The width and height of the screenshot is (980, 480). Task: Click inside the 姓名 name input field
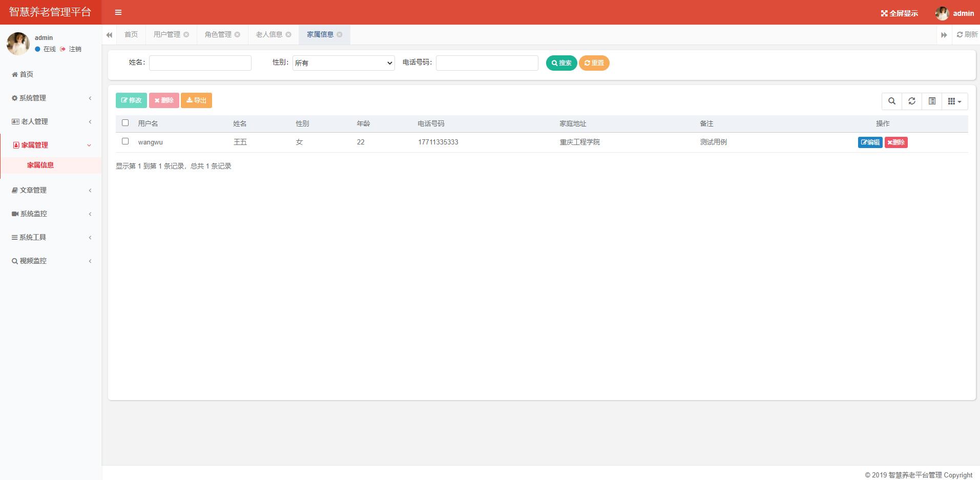[x=200, y=62]
